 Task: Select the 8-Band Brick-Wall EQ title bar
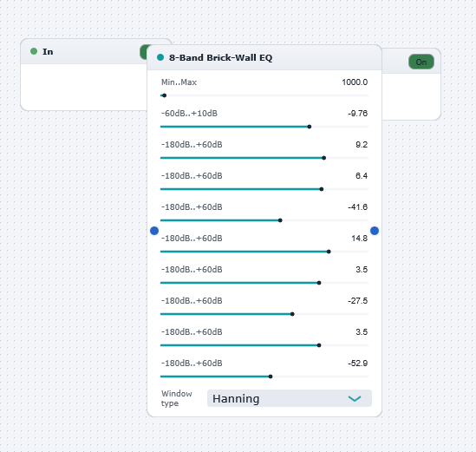(264, 57)
